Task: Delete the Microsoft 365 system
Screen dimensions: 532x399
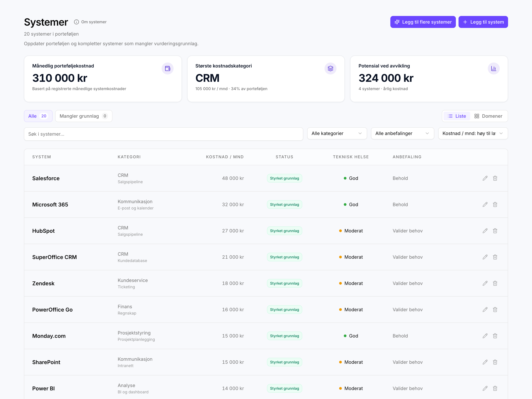Action: 495,204
